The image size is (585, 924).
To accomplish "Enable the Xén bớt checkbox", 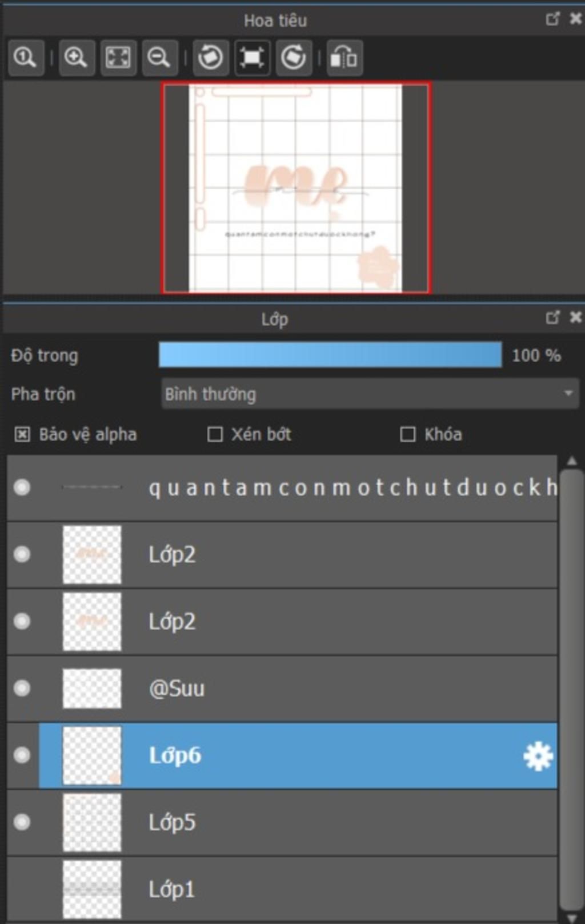I will (x=215, y=434).
